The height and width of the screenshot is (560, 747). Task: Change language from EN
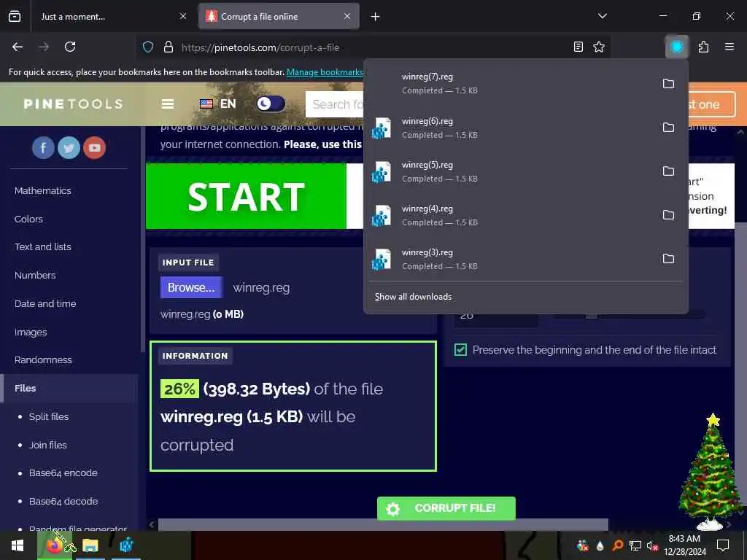point(217,104)
